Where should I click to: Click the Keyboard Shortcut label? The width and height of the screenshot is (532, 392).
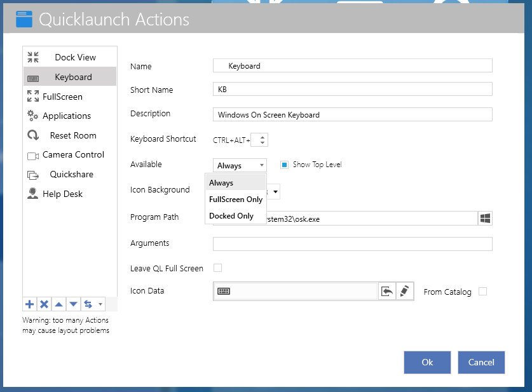click(163, 139)
